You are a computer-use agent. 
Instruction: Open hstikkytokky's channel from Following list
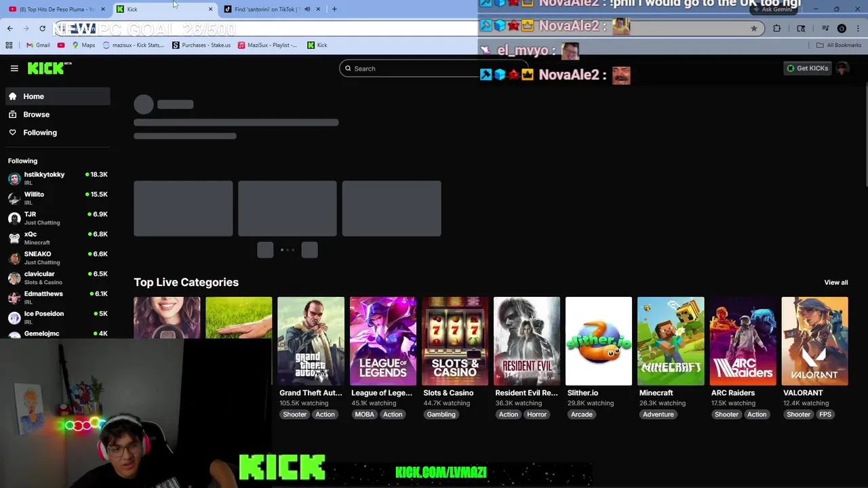click(x=58, y=178)
